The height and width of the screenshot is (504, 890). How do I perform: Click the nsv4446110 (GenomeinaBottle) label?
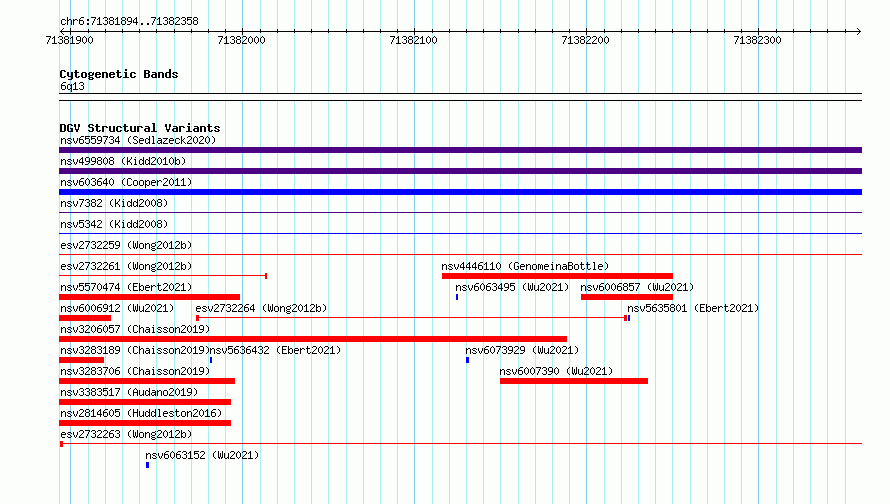tap(525, 266)
